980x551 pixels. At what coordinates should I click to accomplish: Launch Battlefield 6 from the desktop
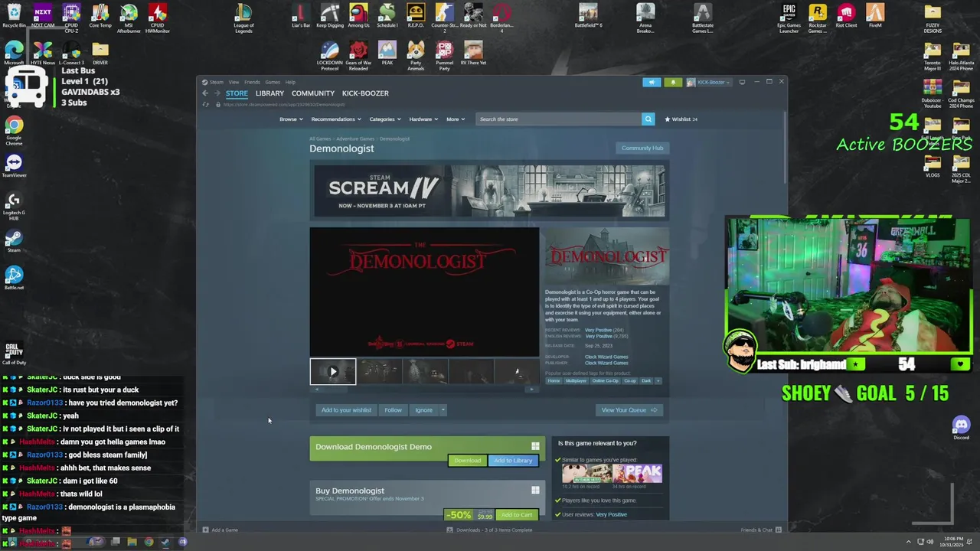(588, 16)
